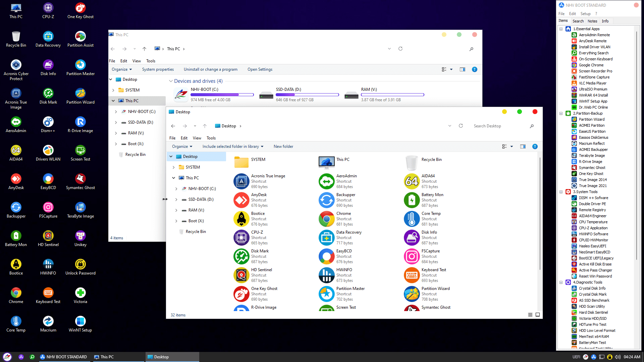Switch to Info tab in NHV panel
The image size is (644, 362).
point(605,21)
